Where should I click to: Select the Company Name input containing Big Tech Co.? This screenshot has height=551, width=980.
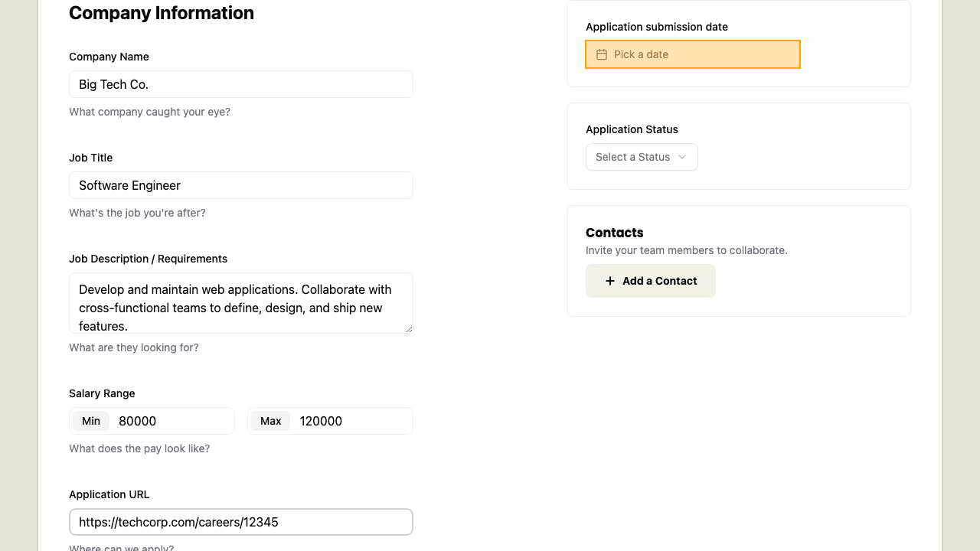pyautogui.click(x=240, y=84)
